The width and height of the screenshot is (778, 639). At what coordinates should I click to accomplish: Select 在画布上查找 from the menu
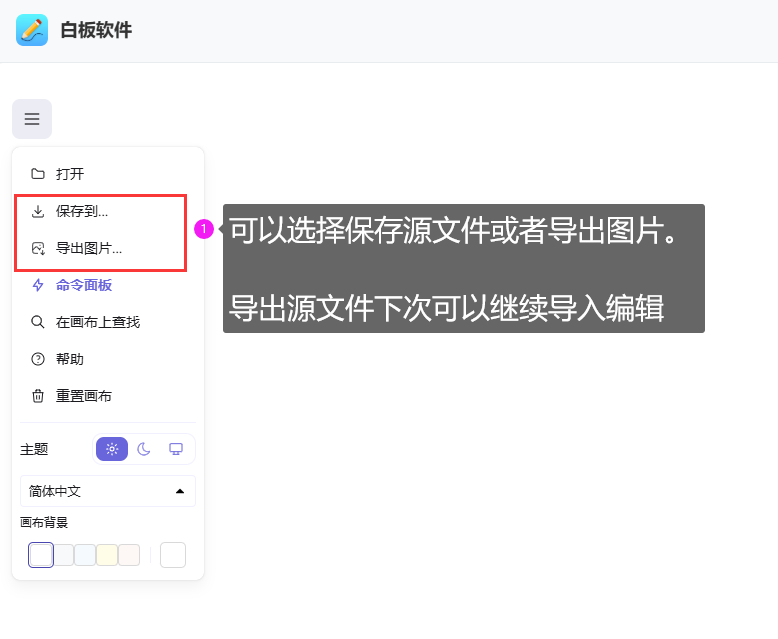pos(98,322)
